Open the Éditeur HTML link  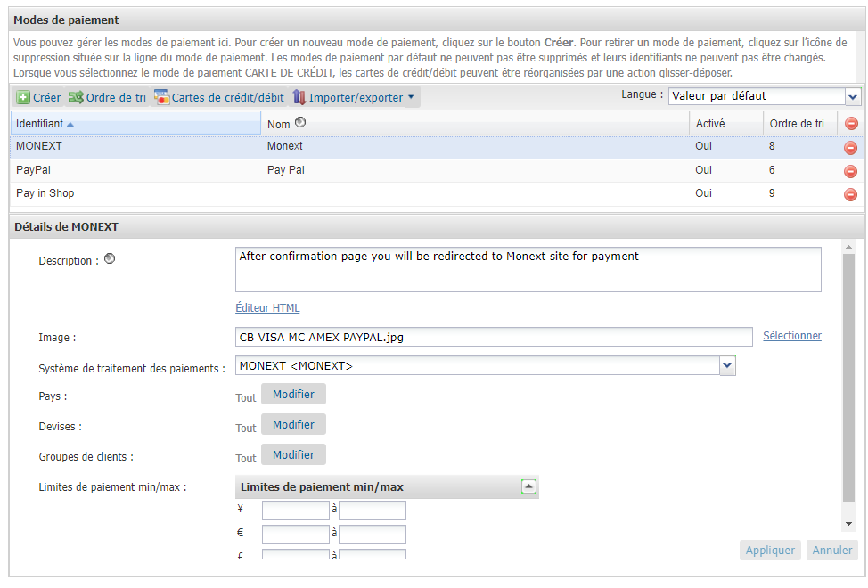267,308
